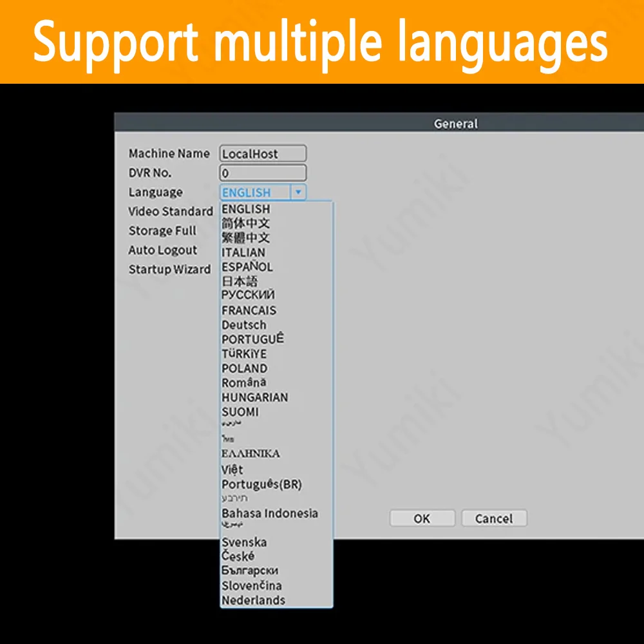Select 日本語 language option
Image resolution: width=644 pixels, height=644 pixels.
[x=240, y=281]
